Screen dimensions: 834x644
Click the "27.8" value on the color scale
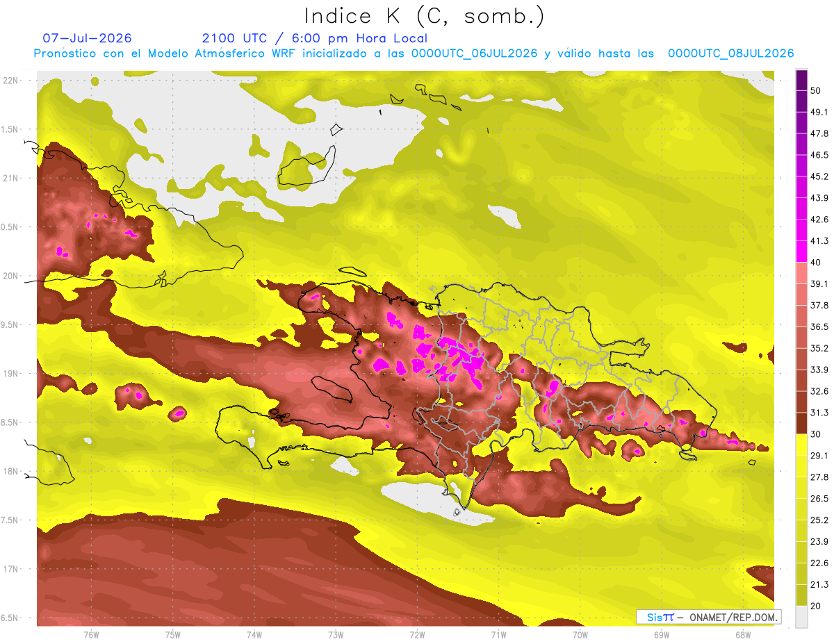click(x=819, y=477)
